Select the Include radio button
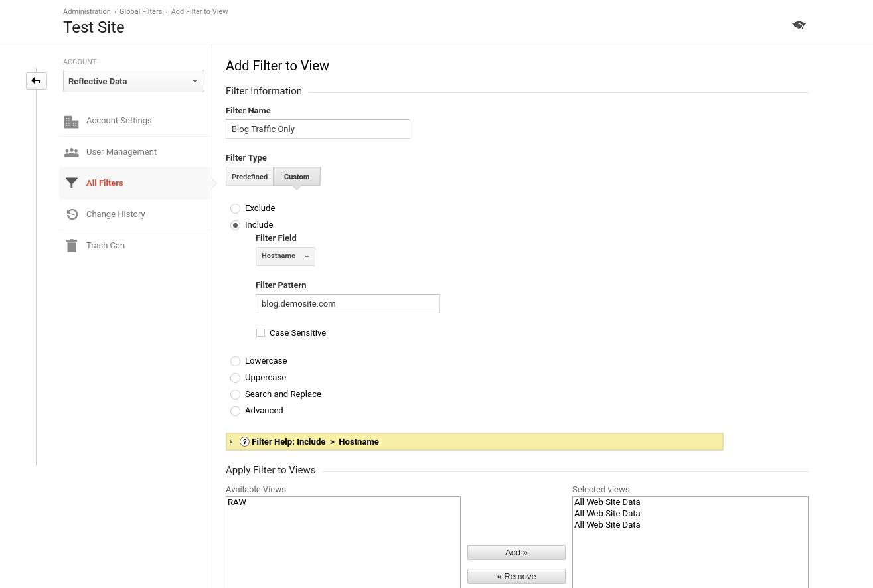This screenshot has height=588, width=873. [235, 225]
